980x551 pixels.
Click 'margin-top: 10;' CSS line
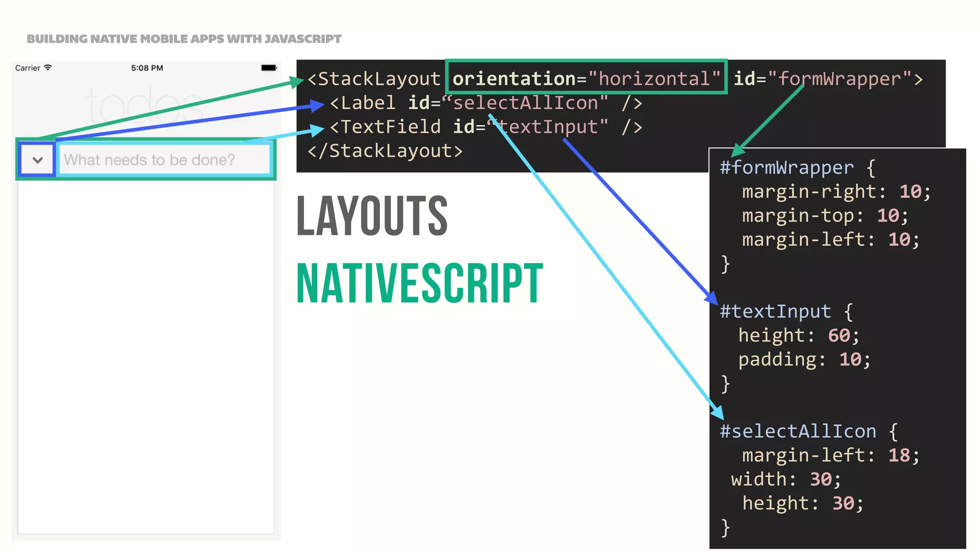pos(825,216)
